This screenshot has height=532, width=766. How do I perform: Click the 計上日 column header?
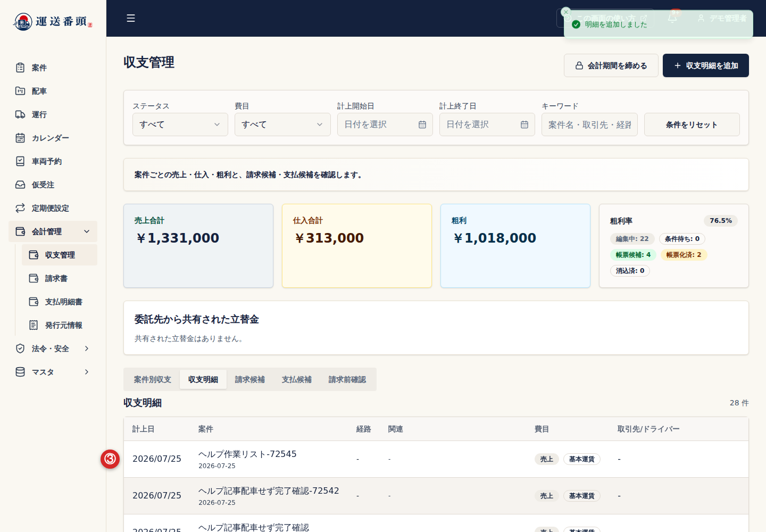143,429
